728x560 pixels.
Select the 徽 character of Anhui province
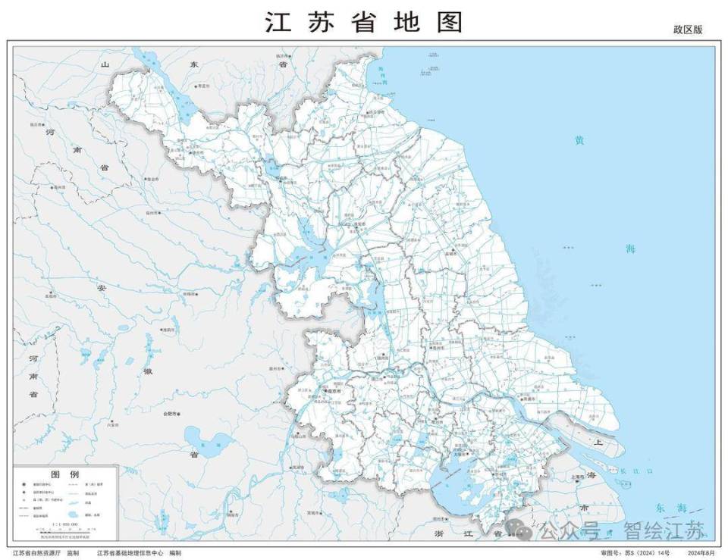click(x=148, y=371)
